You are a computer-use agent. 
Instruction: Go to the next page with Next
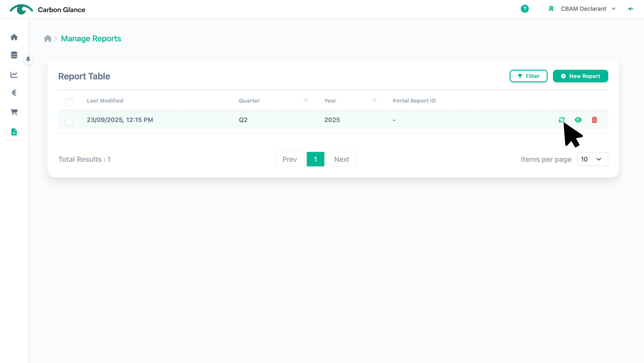click(341, 159)
